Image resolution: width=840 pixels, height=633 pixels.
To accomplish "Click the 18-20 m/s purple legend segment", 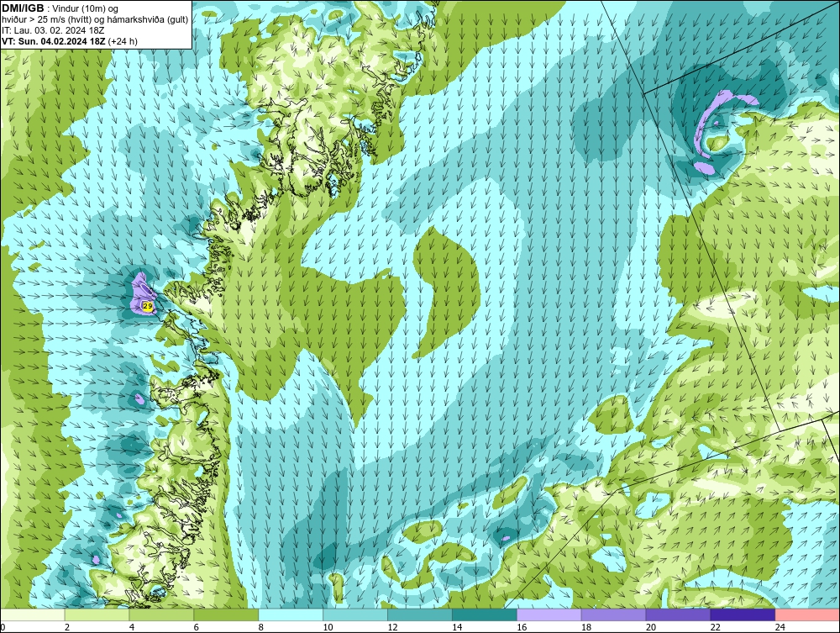I will [613, 615].
